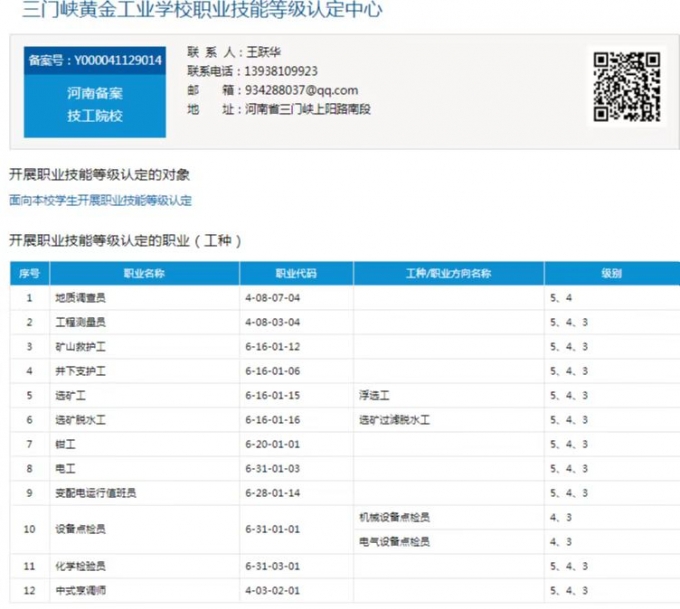Click code 6-16-01-06
The height and width of the screenshot is (609, 680).
tap(272, 371)
